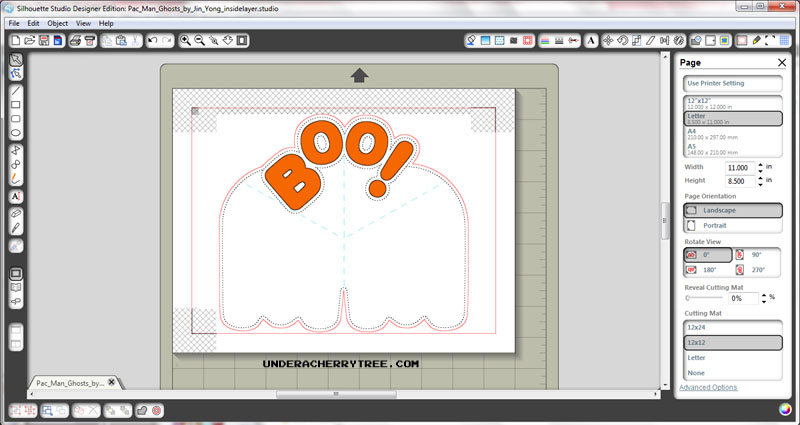Click the New document icon
The image size is (800, 425).
tap(16, 40)
